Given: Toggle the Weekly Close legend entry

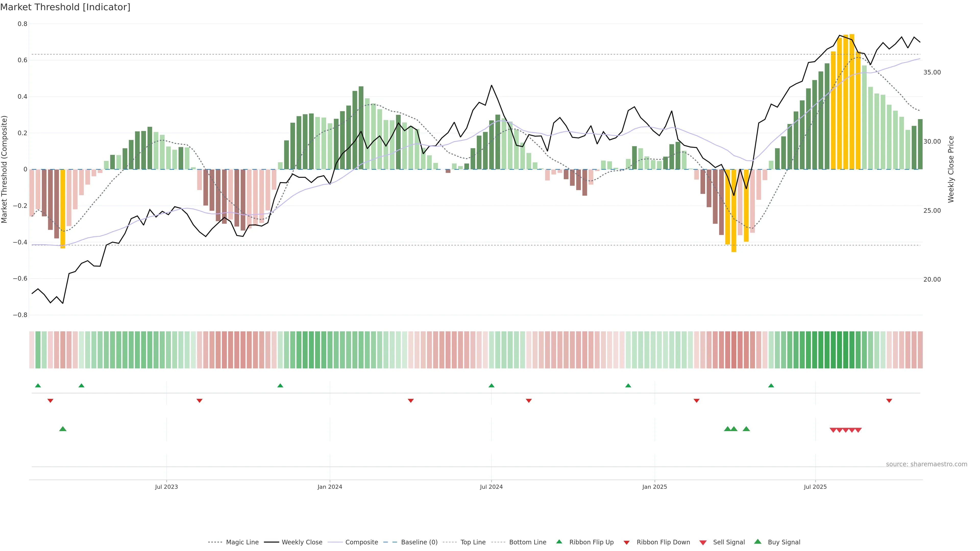Looking at the screenshot, I should coord(302,542).
